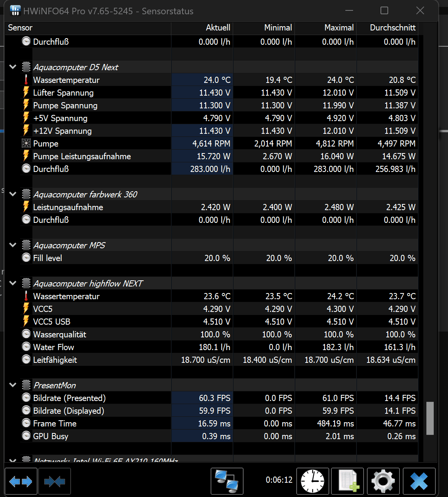Click the chip icon of Aquacomputer D5 Next
The image size is (448, 497).
(x=26, y=67)
